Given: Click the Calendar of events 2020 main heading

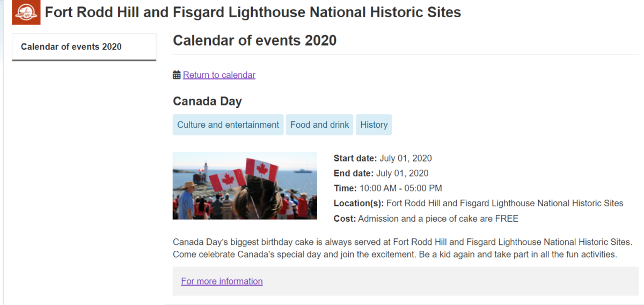Looking at the screenshot, I should 254,40.
